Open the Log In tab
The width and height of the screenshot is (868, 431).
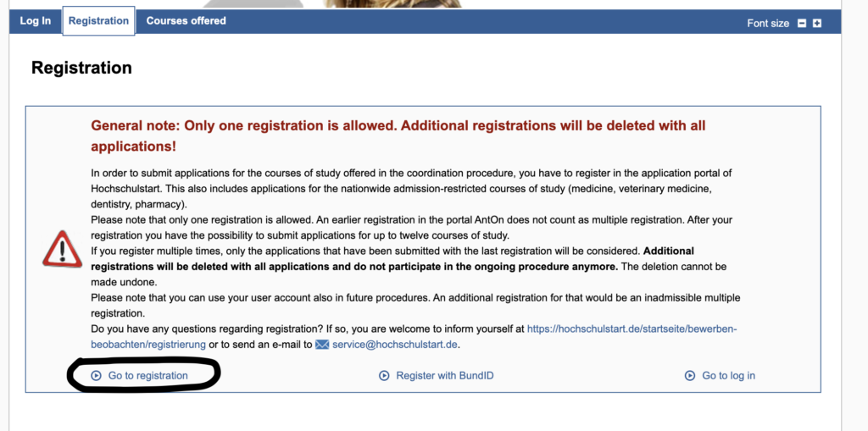pos(36,21)
